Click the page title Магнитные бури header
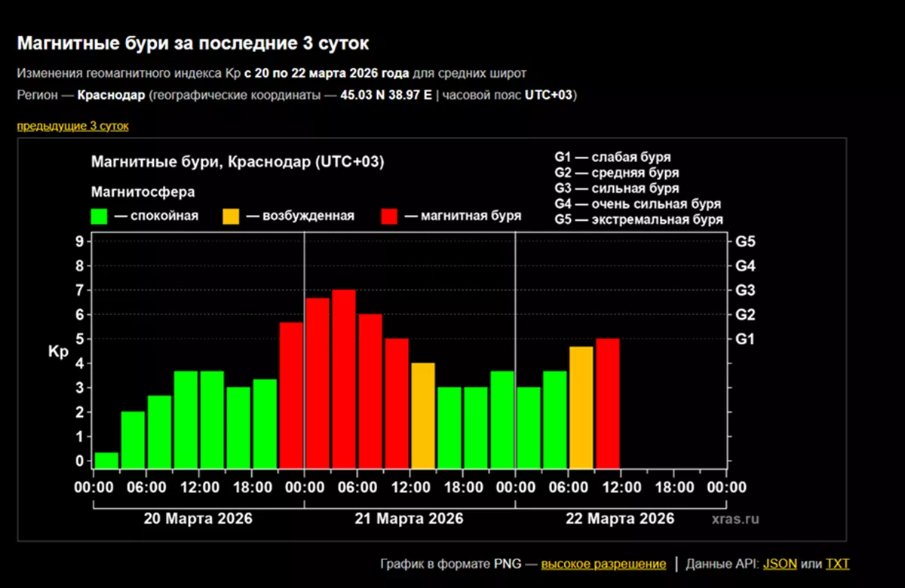Screen dimensions: 905x588 tap(194, 43)
